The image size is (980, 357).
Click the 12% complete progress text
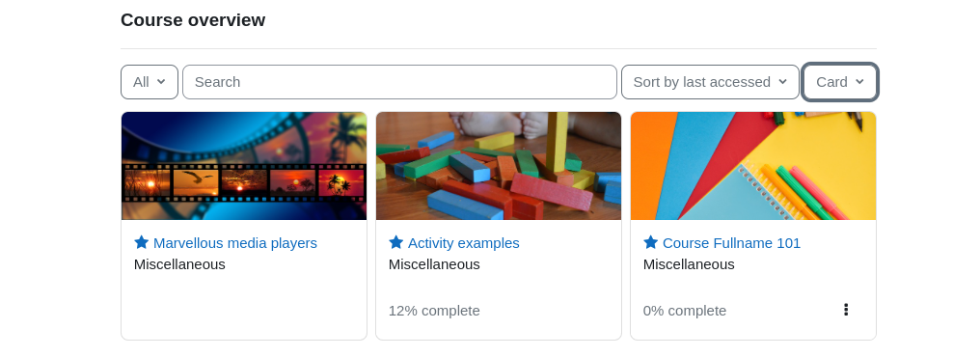coord(434,311)
